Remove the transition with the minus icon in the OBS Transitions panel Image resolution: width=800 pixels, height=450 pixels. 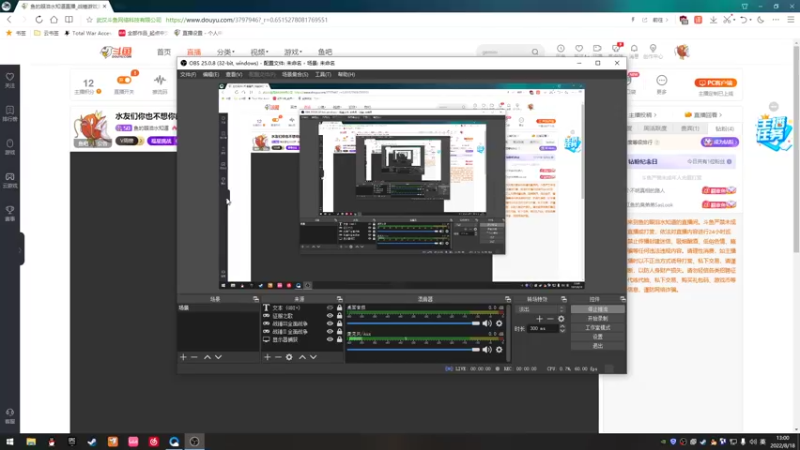pyautogui.click(x=550, y=319)
